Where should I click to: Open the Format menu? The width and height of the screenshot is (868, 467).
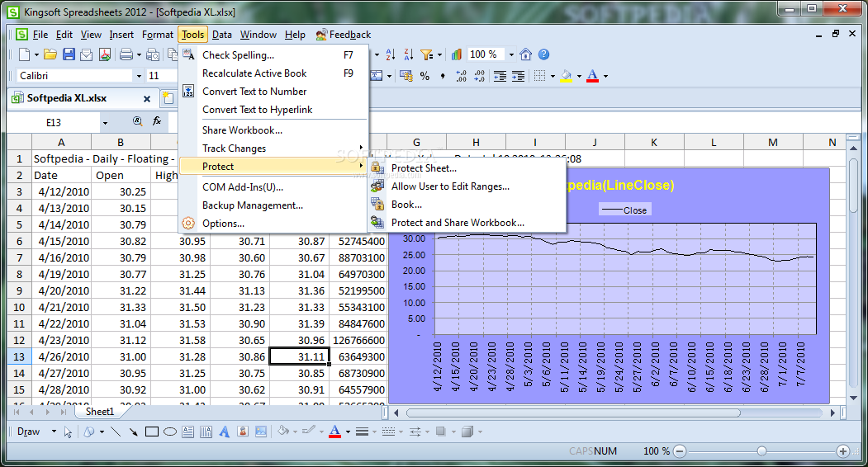(x=158, y=35)
